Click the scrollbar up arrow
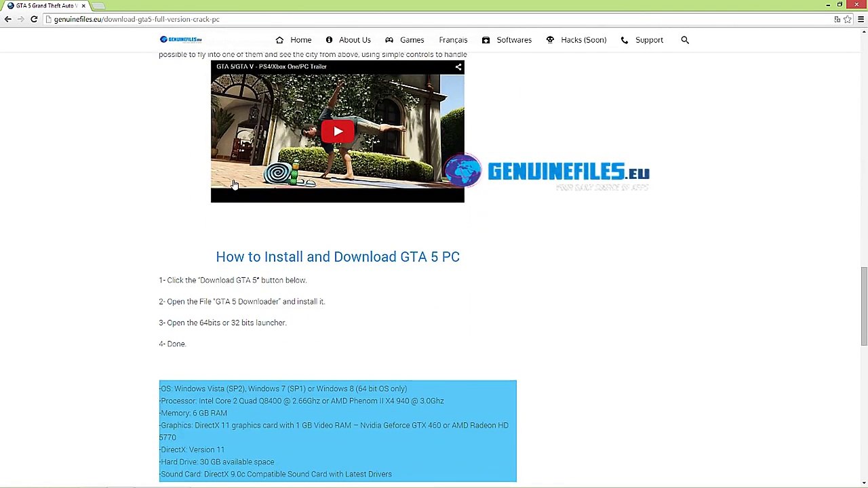868x488 pixels. (x=863, y=30)
